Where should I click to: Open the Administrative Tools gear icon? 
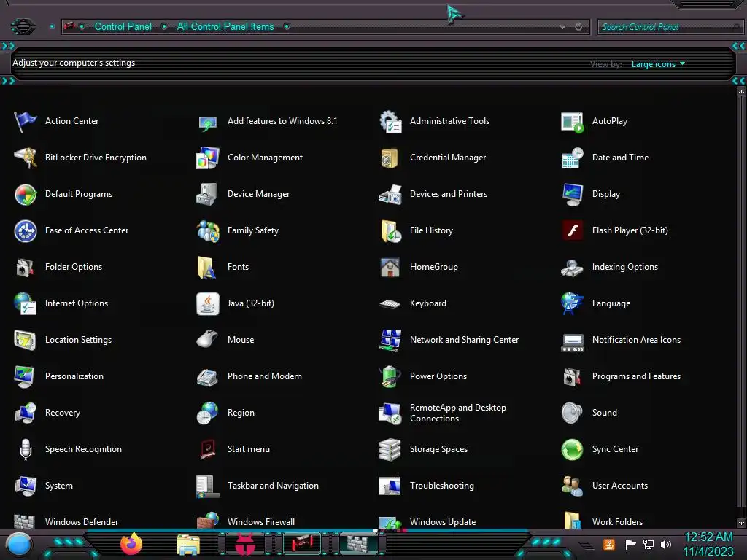click(390, 122)
